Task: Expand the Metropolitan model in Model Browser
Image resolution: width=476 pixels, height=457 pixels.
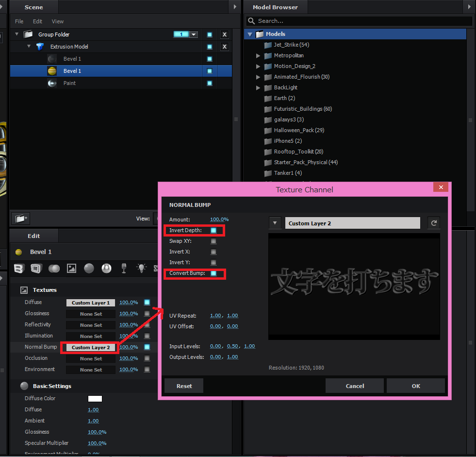Action: pyautogui.click(x=258, y=55)
